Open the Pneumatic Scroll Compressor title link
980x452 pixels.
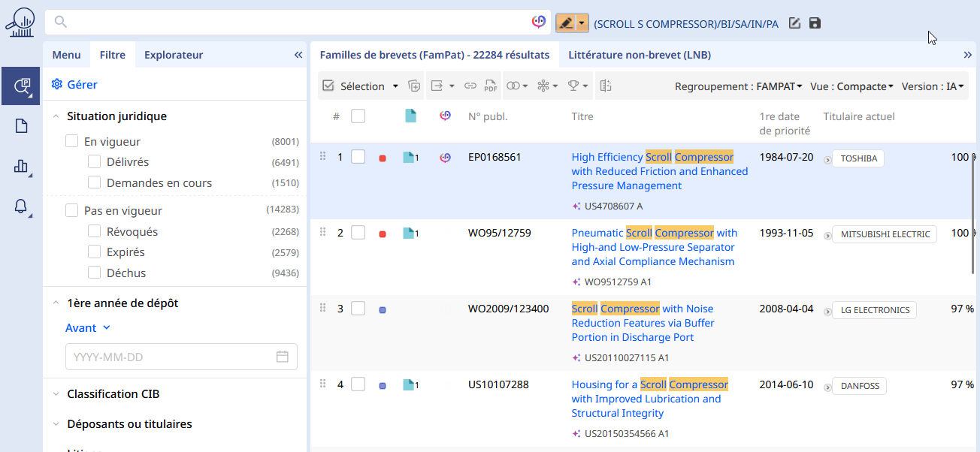(x=655, y=247)
